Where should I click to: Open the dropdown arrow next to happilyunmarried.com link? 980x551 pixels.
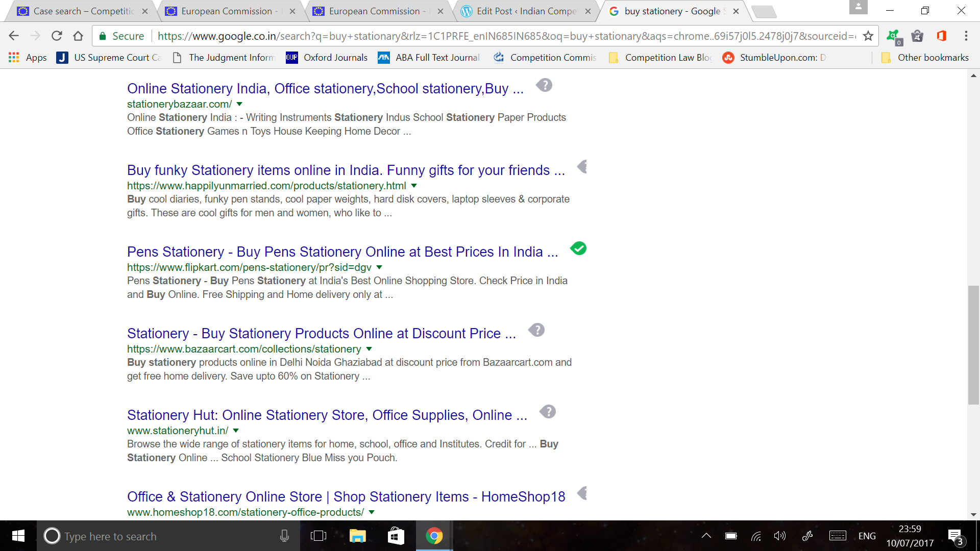pos(414,186)
